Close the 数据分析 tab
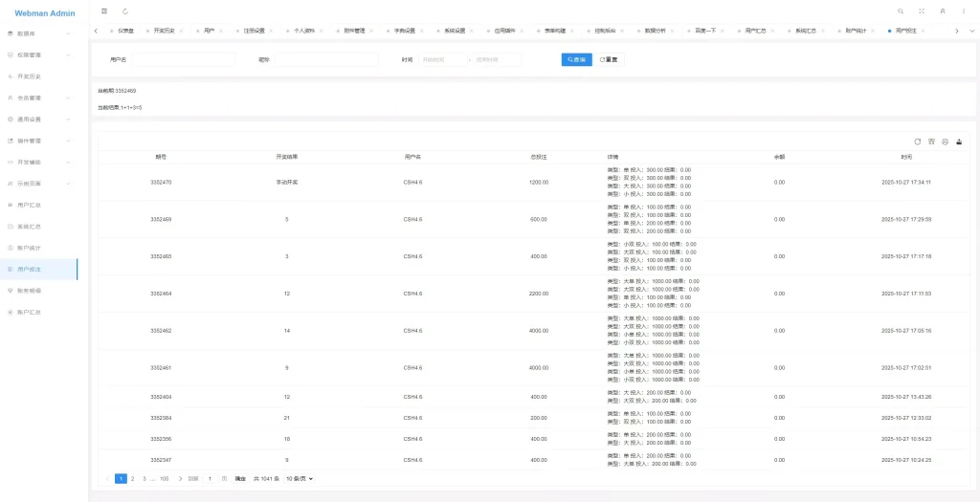 point(672,31)
